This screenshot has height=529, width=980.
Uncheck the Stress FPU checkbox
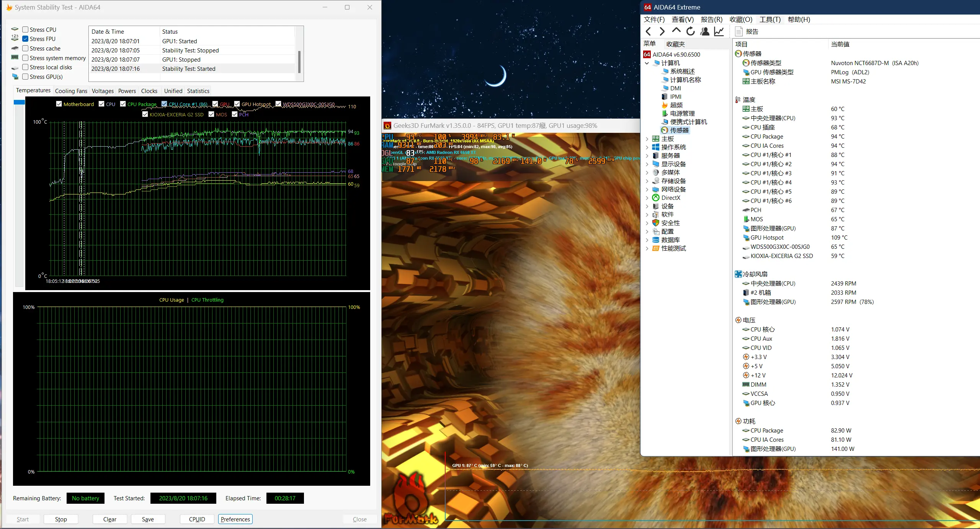coord(25,39)
